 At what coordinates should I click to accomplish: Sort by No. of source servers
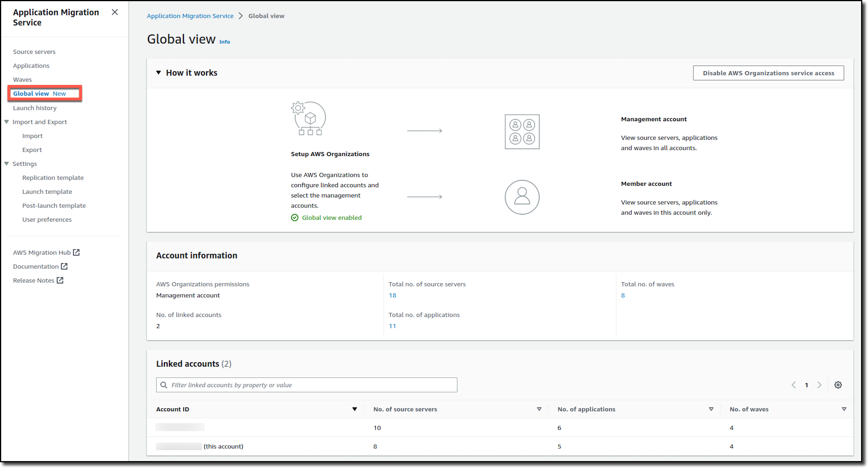(x=539, y=409)
